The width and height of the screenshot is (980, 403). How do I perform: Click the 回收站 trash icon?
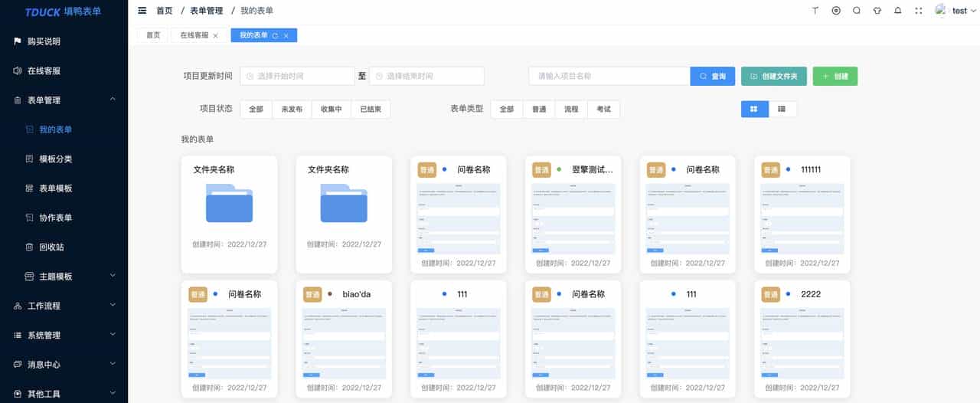pos(30,247)
